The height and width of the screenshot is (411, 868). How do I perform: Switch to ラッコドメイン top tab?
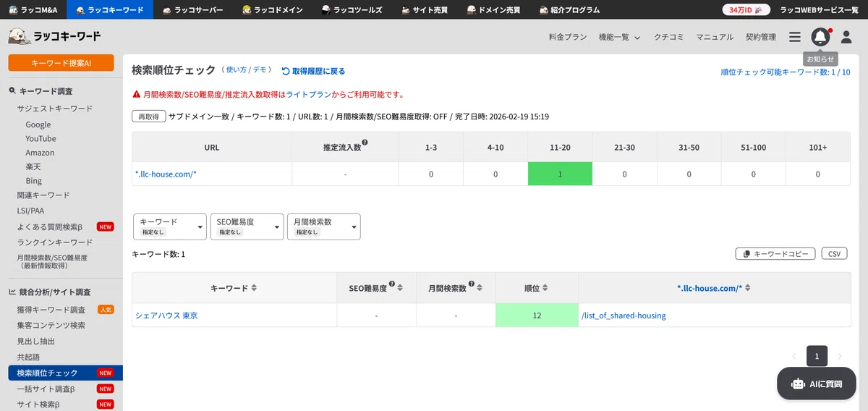pyautogui.click(x=273, y=10)
